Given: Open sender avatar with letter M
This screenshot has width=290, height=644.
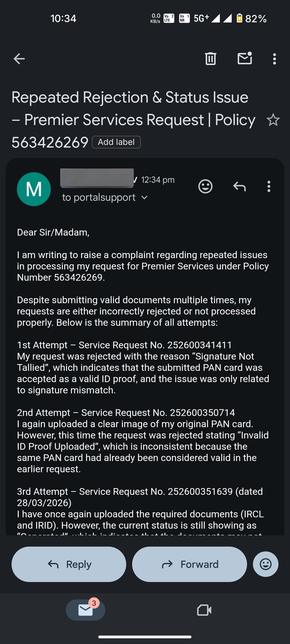Looking at the screenshot, I should click(34, 189).
